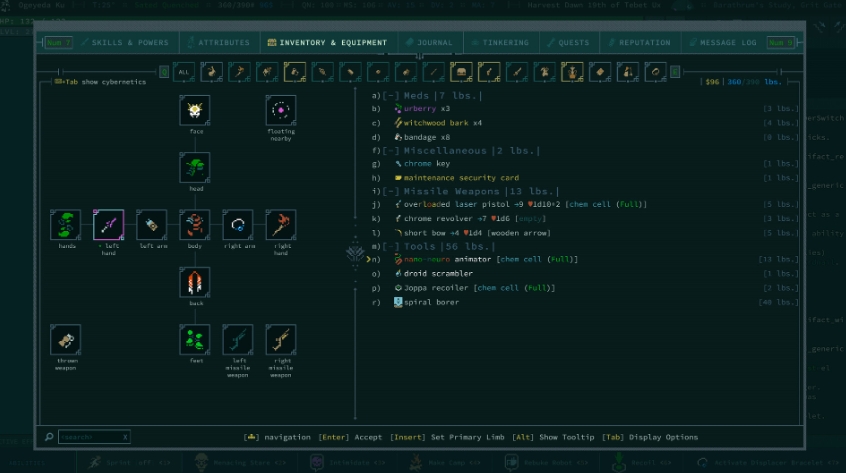Select the thrown weapon slot
The width and height of the screenshot is (846, 473).
click(65, 340)
